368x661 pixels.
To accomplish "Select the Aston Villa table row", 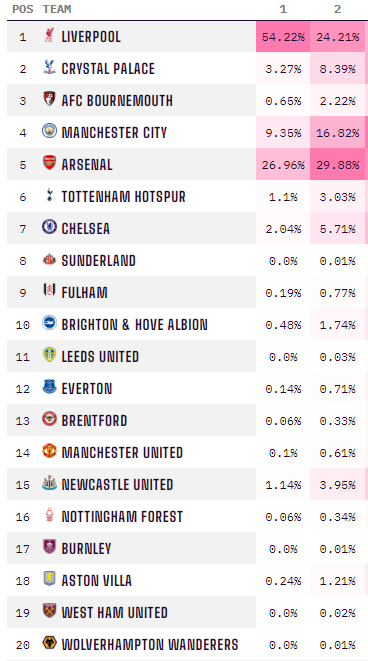I will pos(187,580).
